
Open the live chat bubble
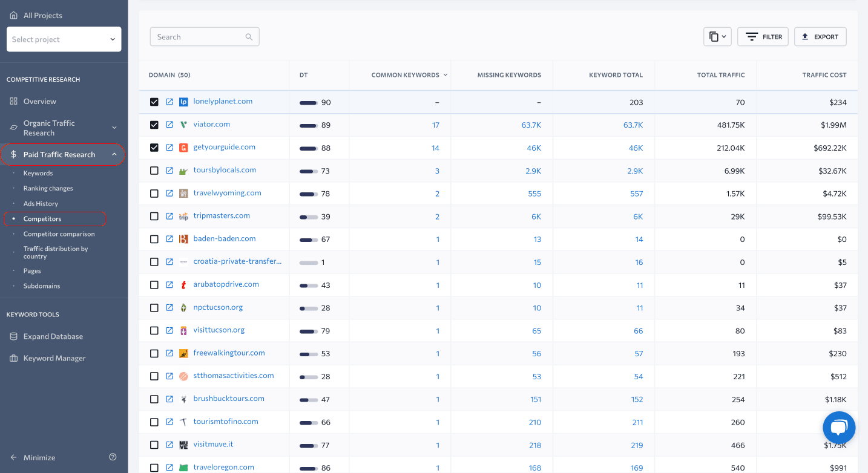click(x=839, y=428)
